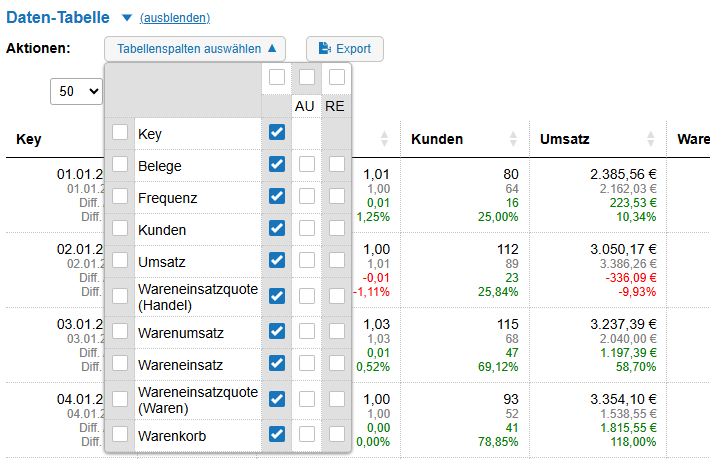Select the Frequenz entry in column list
710x460 pixels.
pyautogui.click(x=168, y=198)
